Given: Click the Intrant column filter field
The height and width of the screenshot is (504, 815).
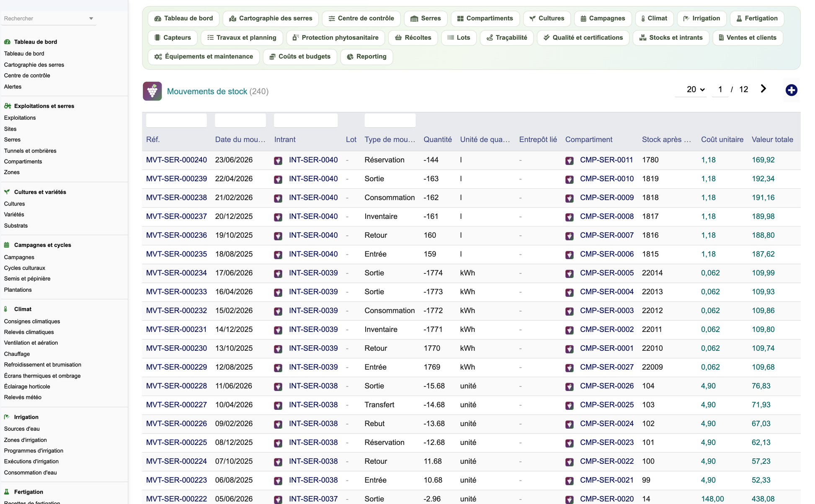Looking at the screenshot, I should (306, 121).
